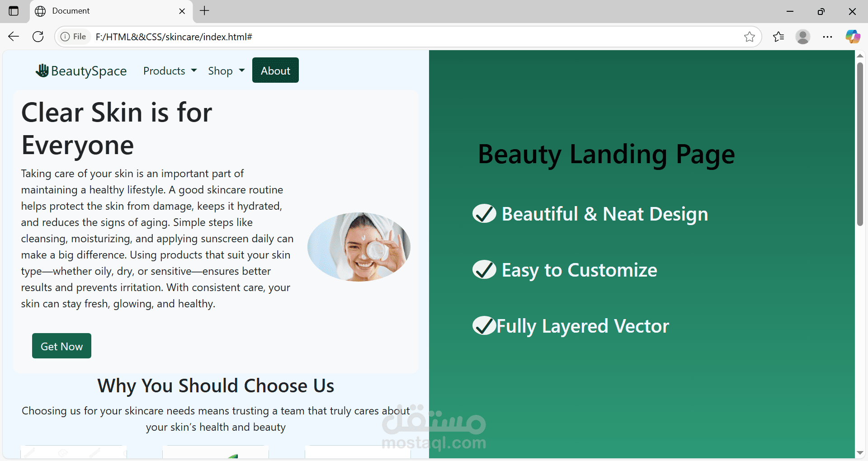The image size is (868, 461).
Task: Click the Beautiful & Neat Design checkmark icon
Action: click(x=484, y=213)
